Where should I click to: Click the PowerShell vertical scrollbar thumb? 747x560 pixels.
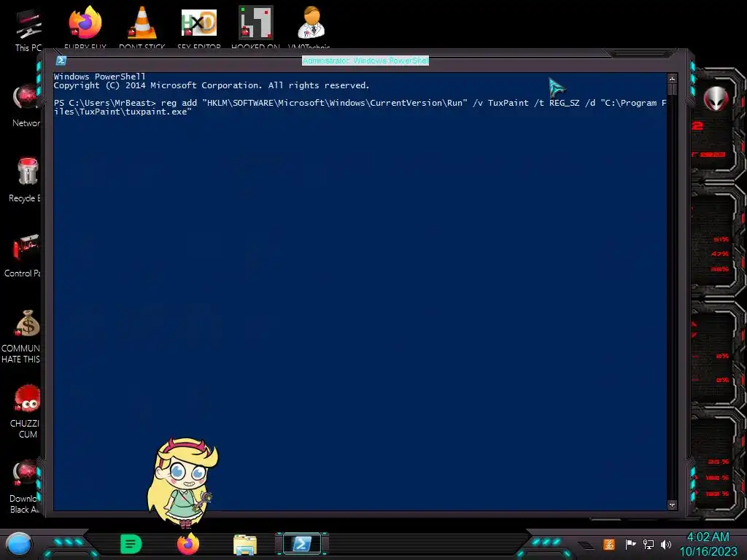coord(672,89)
